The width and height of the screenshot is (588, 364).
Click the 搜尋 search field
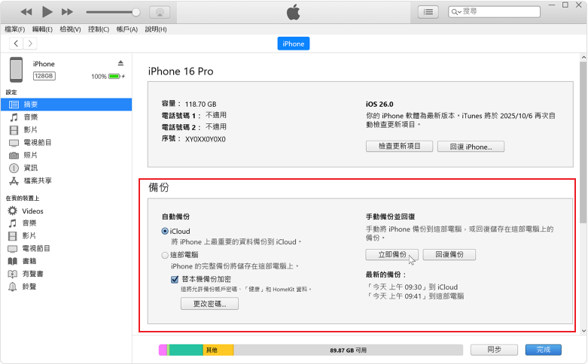click(494, 11)
